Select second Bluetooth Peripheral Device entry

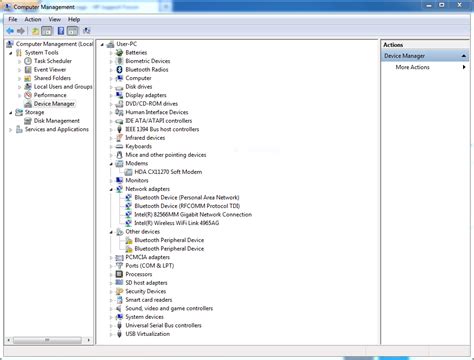169,249
